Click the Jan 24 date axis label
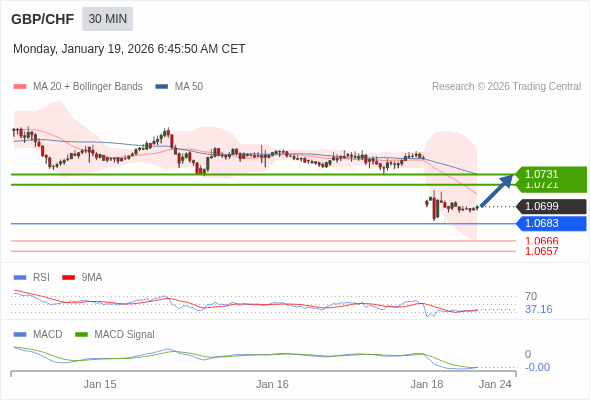The width and height of the screenshot is (590, 400). pos(495,384)
